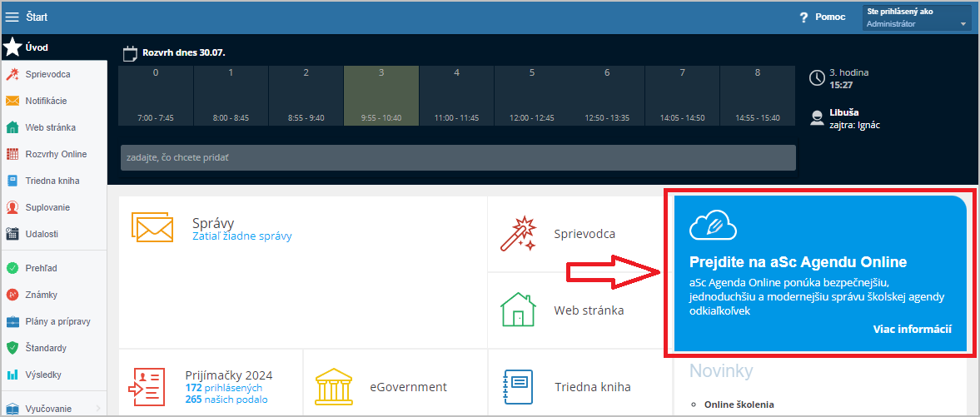Image resolution: width=980 pixels, height=417 pixels.
Task: Open Notifikácie envelope icon in sidebar
Action: (12, 101)
